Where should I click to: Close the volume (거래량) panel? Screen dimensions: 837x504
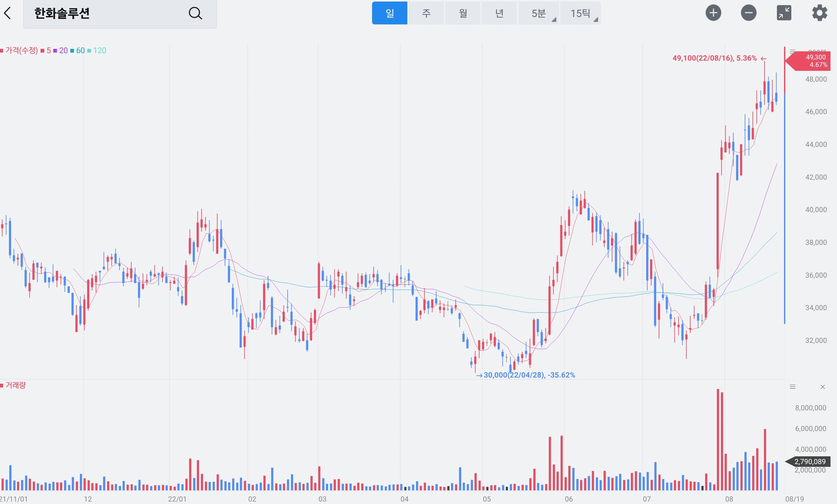click(822, 387)
